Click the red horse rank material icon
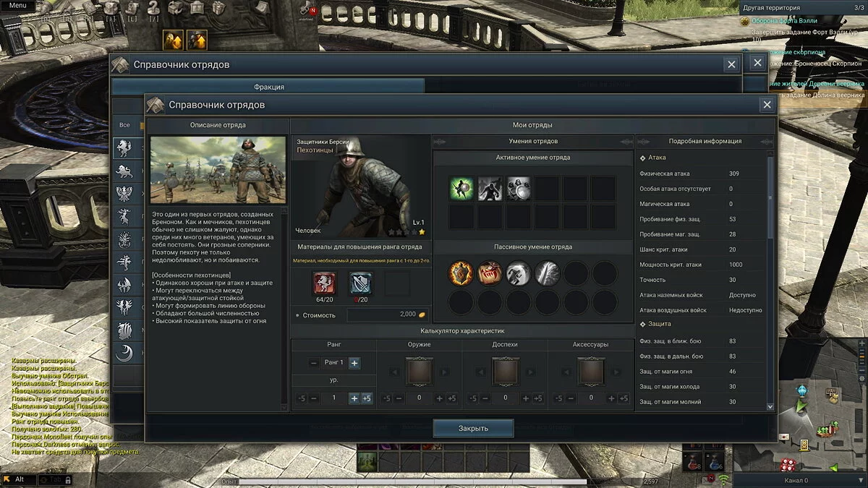 point(324,283)
